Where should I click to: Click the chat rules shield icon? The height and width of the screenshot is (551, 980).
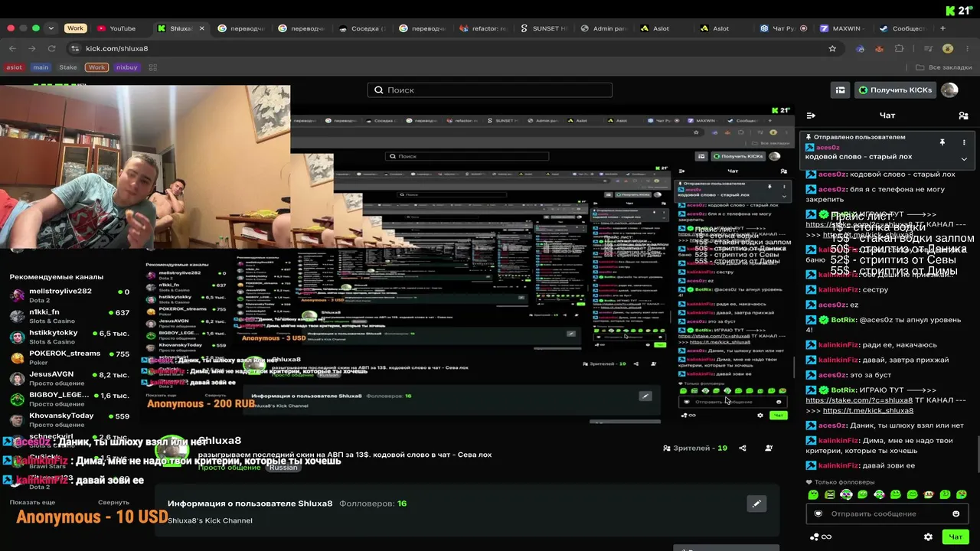tap(818, 514)
